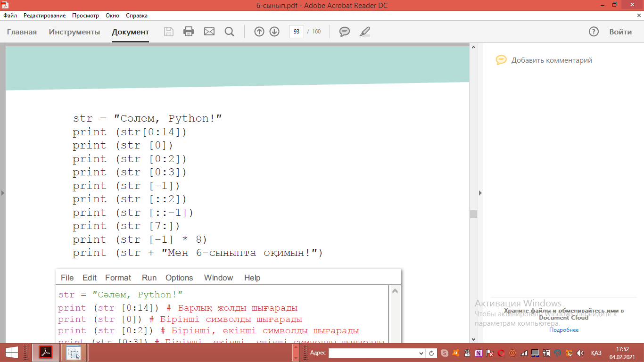The width and height of the screenshot is (644, 362).
Task: Go to previous page with up arrow
Action: [259, 32]
